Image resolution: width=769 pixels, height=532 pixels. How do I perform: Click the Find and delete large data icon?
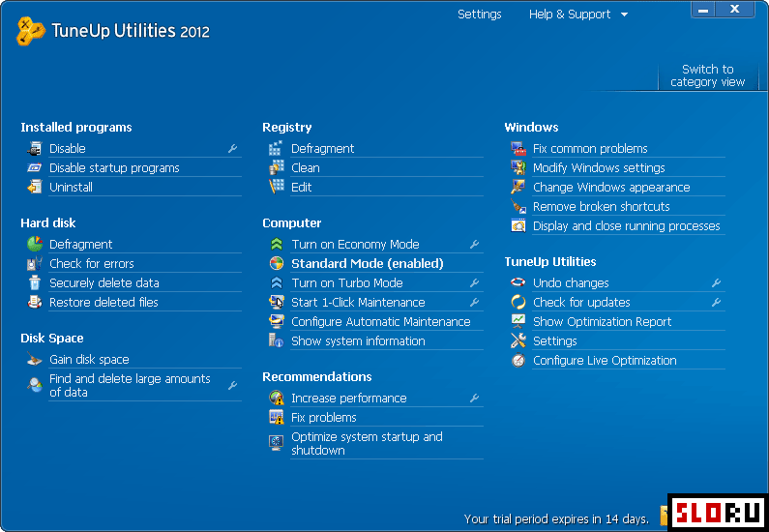point(34,385)
